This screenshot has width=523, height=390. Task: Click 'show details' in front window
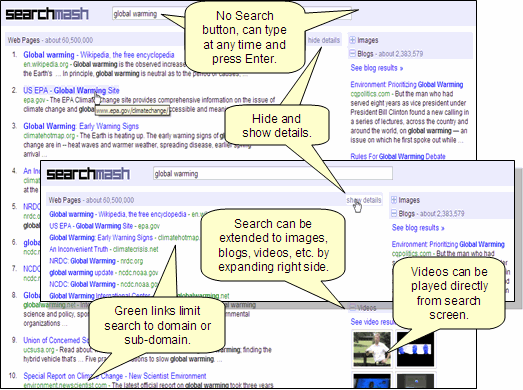point(364,200)
